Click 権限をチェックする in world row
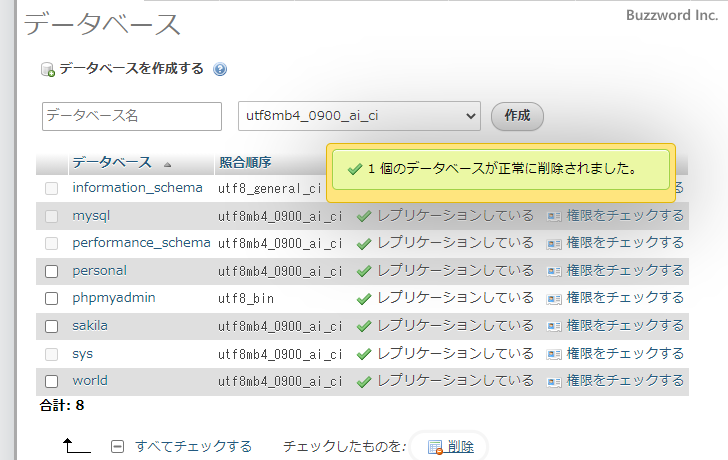This screenshot has height=460, width=728. coord(625,381)
